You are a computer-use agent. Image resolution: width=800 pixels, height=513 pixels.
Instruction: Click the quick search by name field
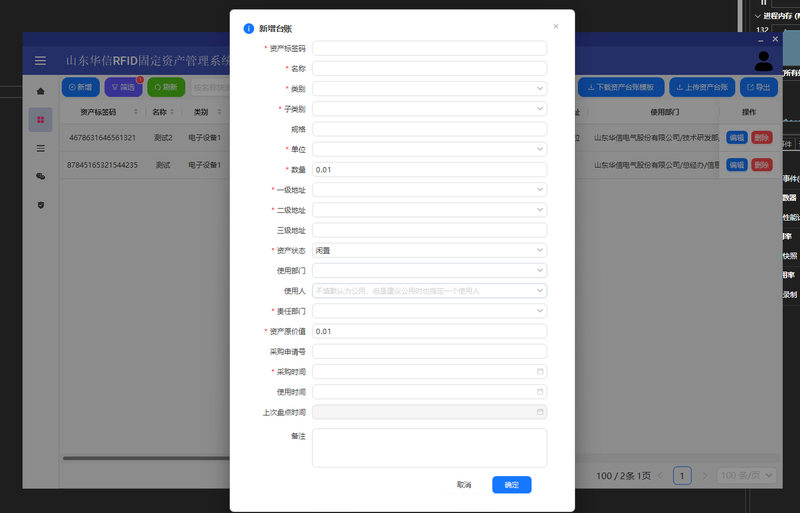coord(211,87)
